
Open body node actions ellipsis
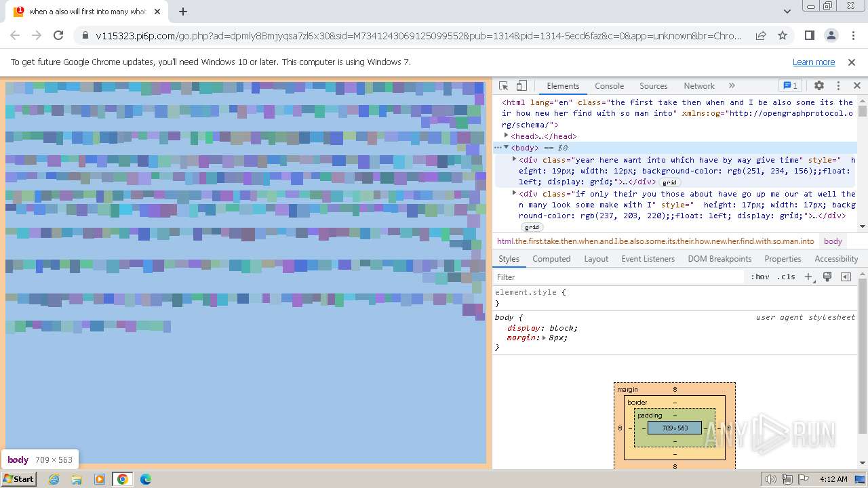coord(498,147)
